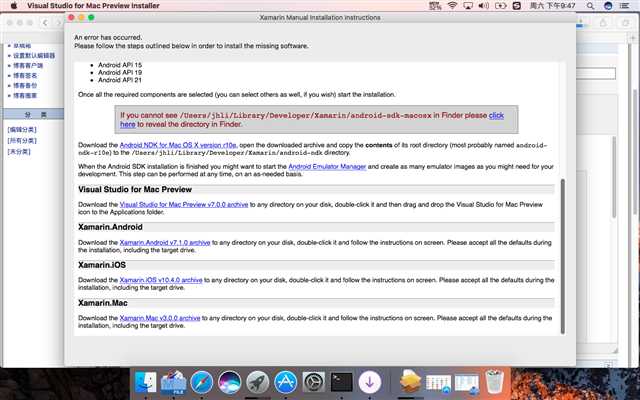
Task: Click [所有分类] in background sidebar
Action: point(22,140)
